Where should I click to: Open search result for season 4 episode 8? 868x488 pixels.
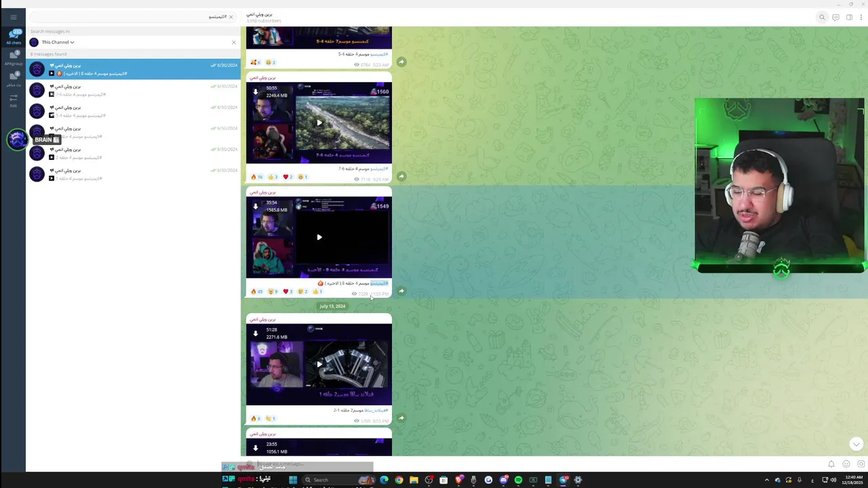(134, 69)
